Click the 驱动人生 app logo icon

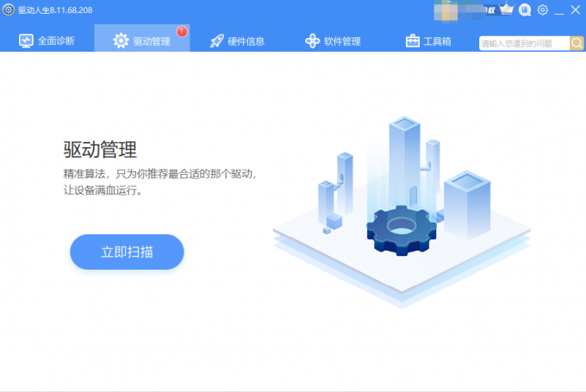pyautogui.click(x=9, y=9)
